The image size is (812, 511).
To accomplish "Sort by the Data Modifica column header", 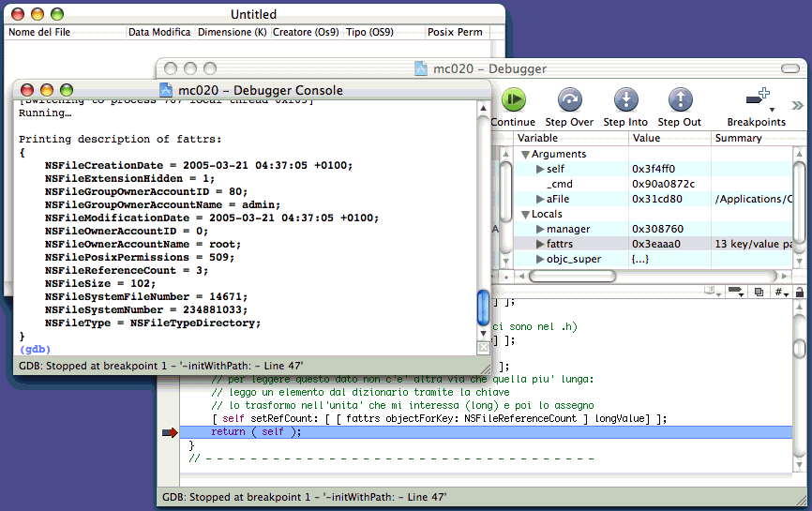I will (x=160, y=32).
